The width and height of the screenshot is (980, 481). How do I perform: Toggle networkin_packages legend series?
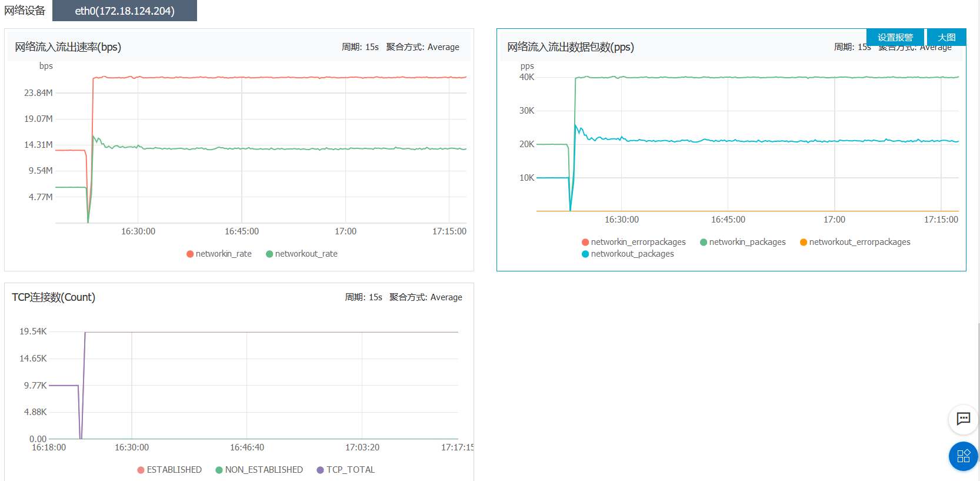(x=743, y=242)
